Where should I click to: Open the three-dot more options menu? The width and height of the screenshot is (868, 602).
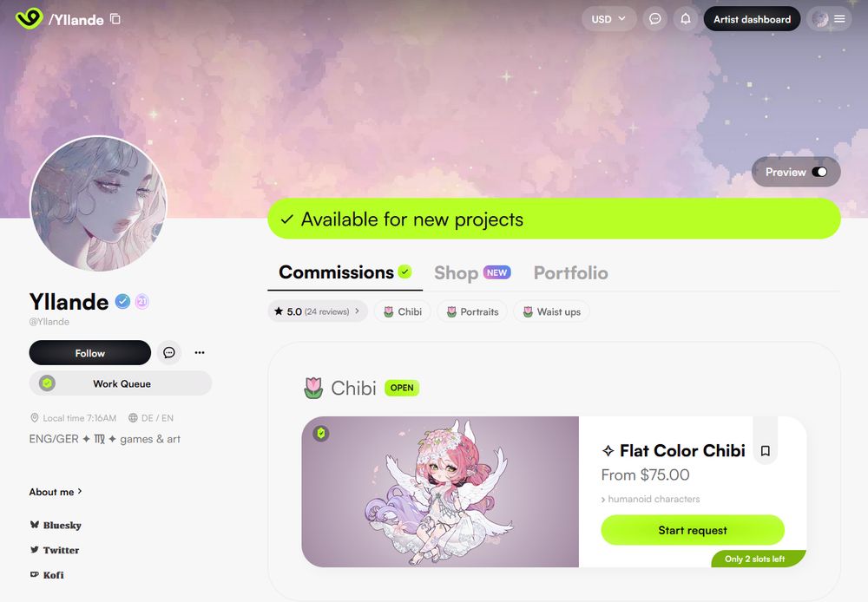tap(200, 352)
